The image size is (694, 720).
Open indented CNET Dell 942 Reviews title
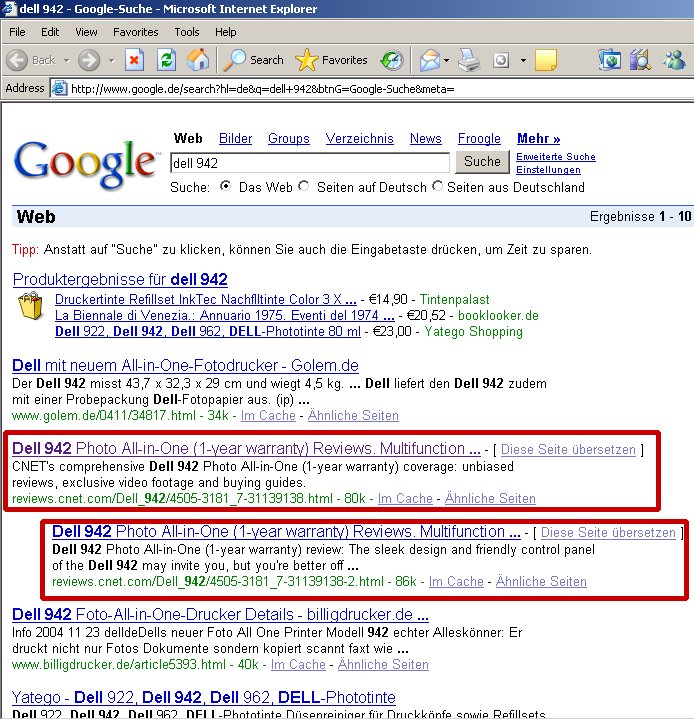pos(286,532)
